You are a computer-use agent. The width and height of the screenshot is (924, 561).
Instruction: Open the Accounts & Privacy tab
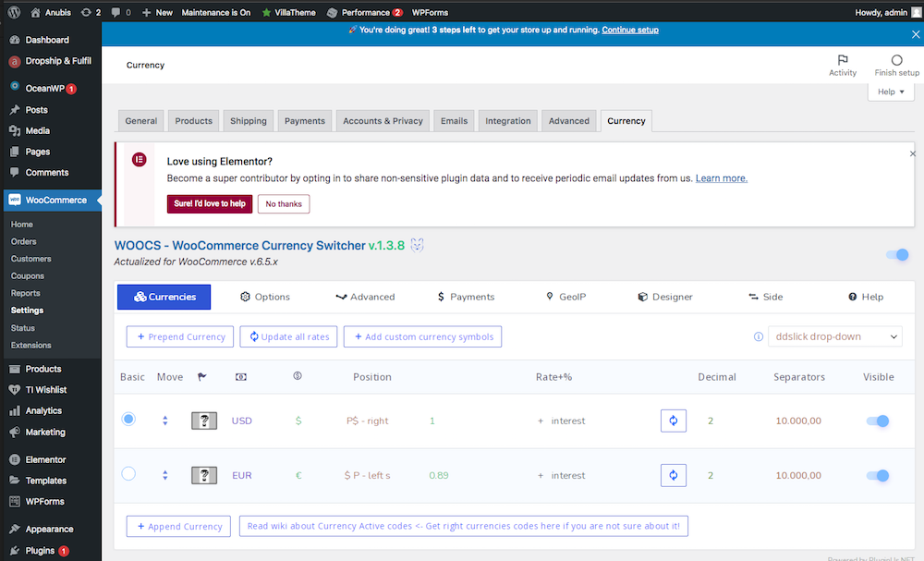tap(383, 121)
